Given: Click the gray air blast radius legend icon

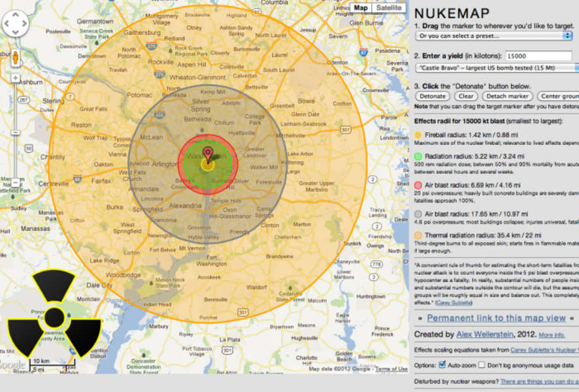Looking at the screenshot, I should (419, 214).
